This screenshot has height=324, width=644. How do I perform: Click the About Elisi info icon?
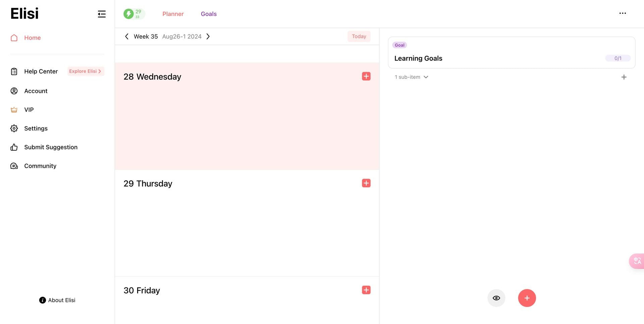click(43, 300)
